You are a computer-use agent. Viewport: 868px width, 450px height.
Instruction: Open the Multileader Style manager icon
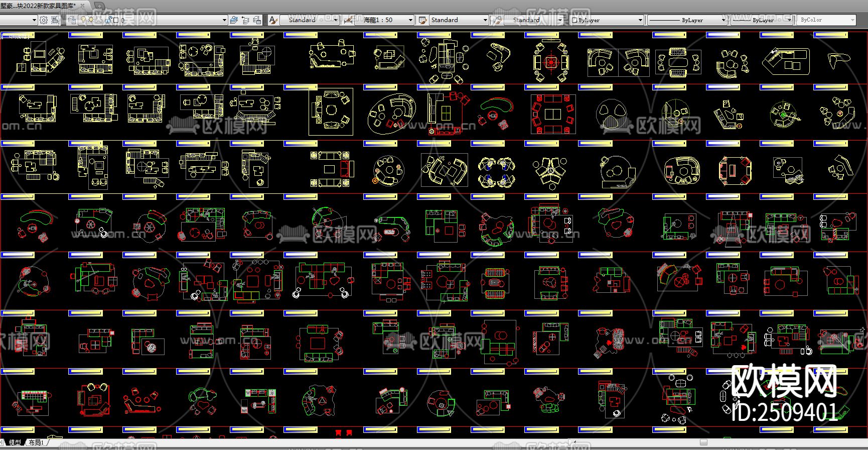click(497, 20)
